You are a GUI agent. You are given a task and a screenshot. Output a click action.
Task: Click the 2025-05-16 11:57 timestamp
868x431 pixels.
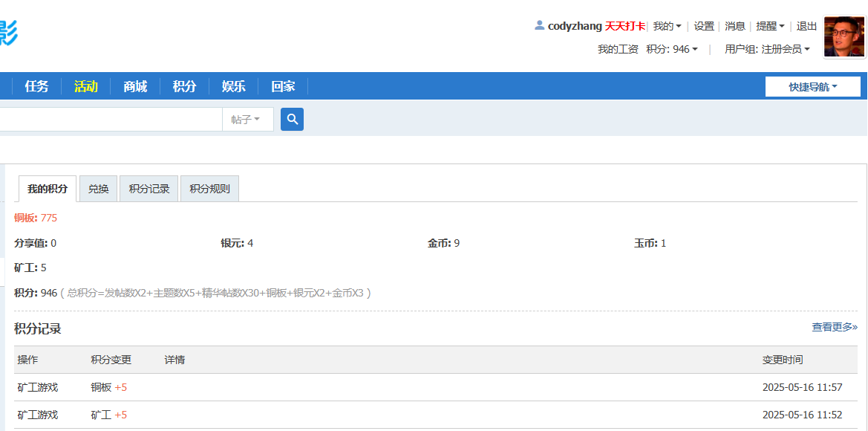tap(802, 387)
